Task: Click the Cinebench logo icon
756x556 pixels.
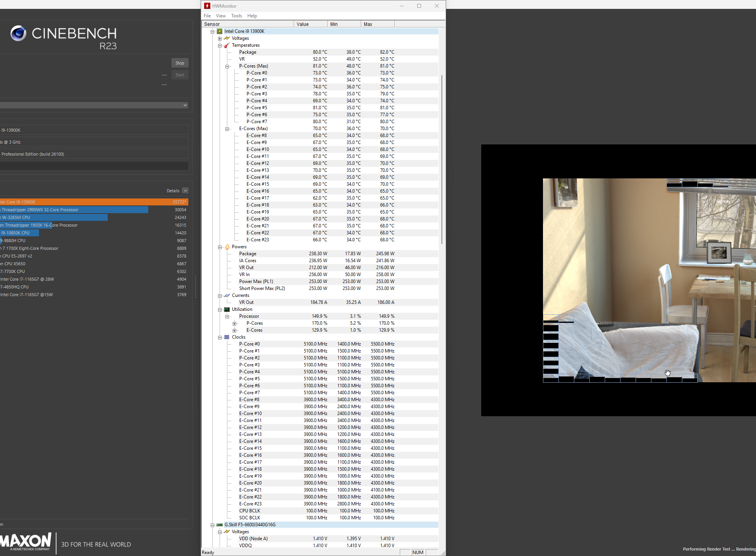Action: (18, 34)
